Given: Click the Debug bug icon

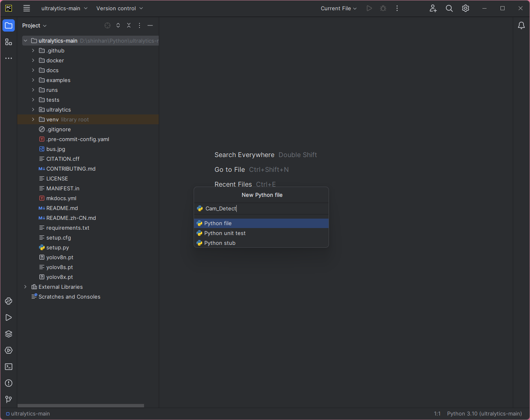Looking at the screenshot, I should [x=383, y=8].
